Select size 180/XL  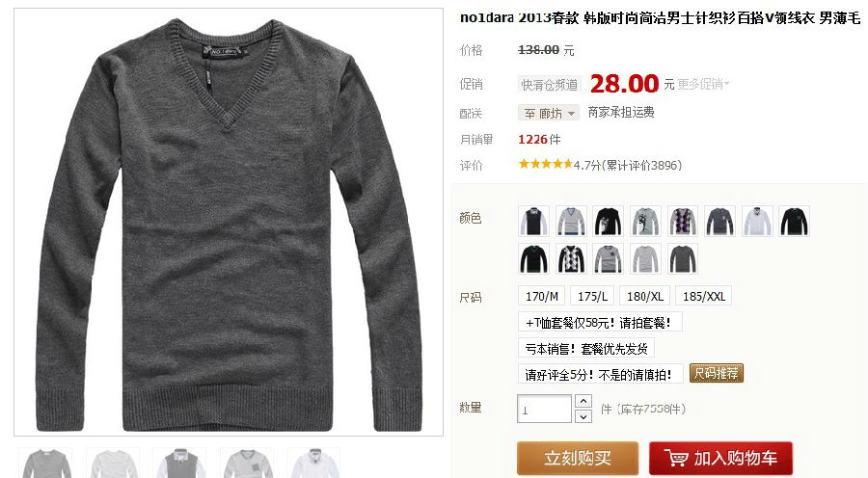click(x=645, y=296)
